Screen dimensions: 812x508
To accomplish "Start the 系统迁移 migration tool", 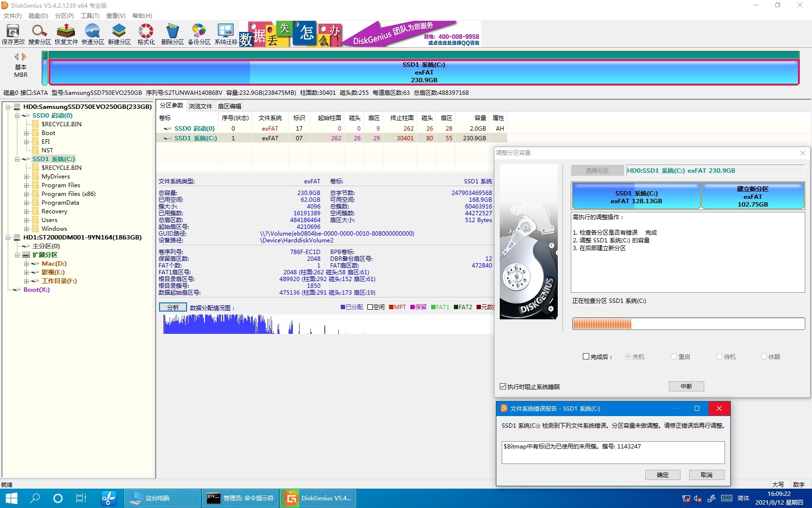I will pos(226,34).
